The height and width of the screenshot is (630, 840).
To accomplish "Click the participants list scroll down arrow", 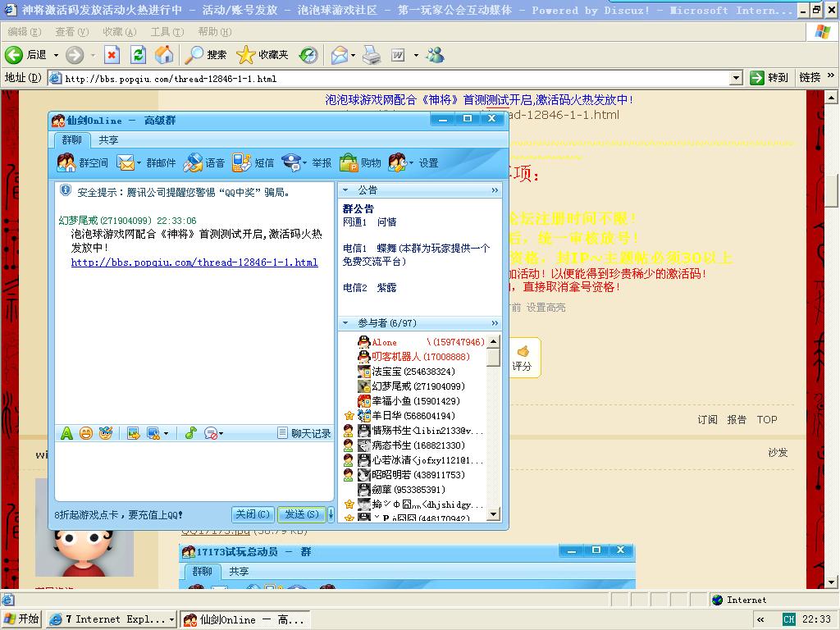I will [x=493, y=514].
